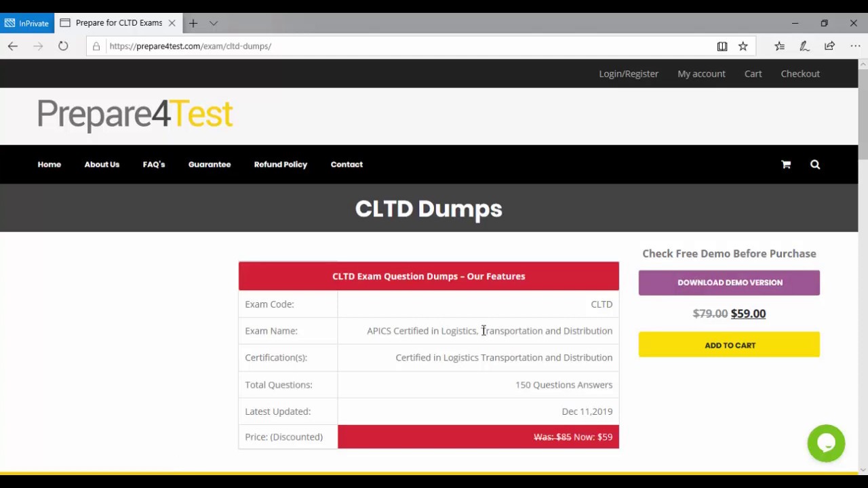
Task: Expand the tab preview dropdown chevron
Action: tap(214, 23)
